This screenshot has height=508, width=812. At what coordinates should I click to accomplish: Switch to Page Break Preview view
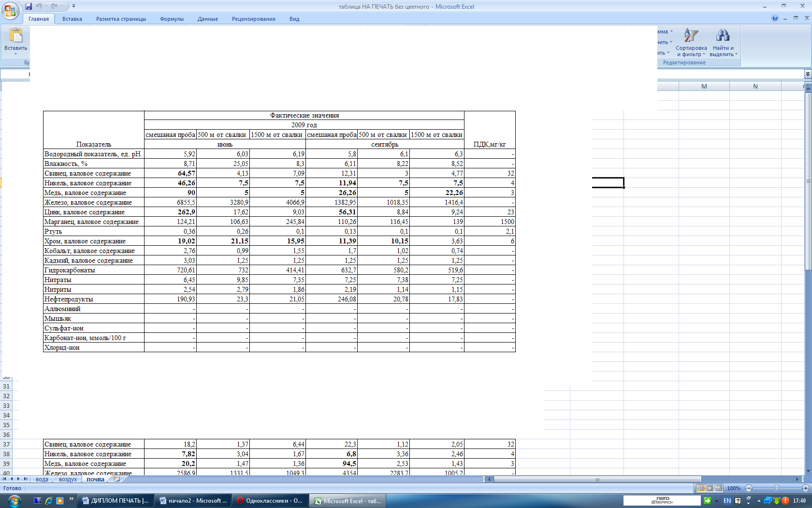(x=719, y=488)
